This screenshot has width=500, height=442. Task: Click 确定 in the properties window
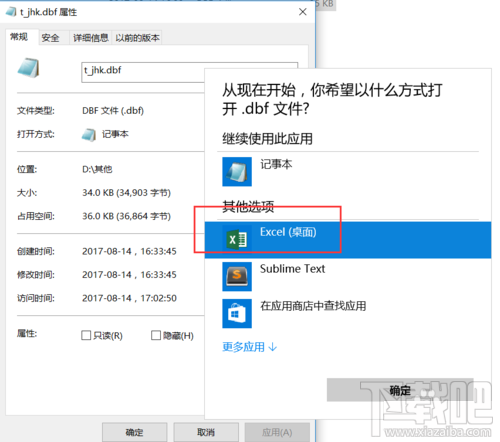pyautogui.click(x=134, y=432)
